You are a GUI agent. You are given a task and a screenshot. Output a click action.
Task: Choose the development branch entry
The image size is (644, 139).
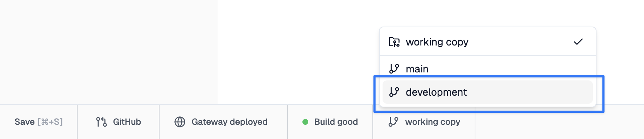(x=488, y=92)
